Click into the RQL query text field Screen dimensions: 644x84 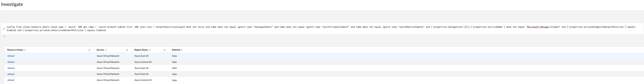(x=300, y=29)
